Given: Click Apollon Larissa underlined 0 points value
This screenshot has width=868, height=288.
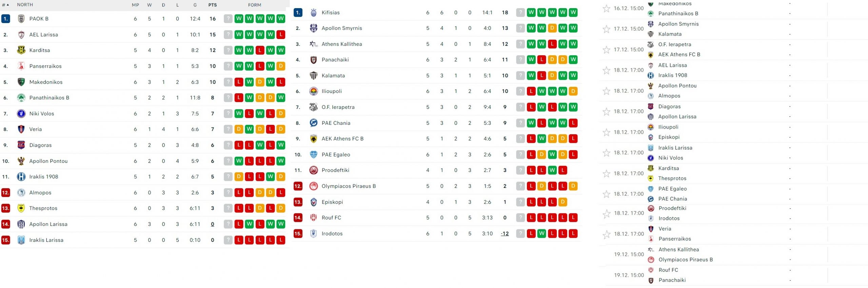Looking at the screenshot, I should (213, 224).
